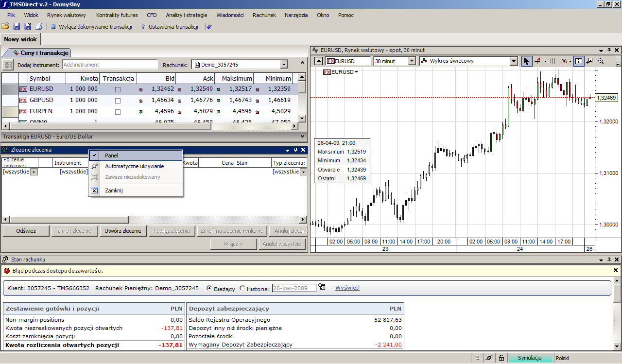The width and height of the screenshot is (622, 364).
Task: Open the crosshair tool dropdown arrow
Action: coord(545,61)
